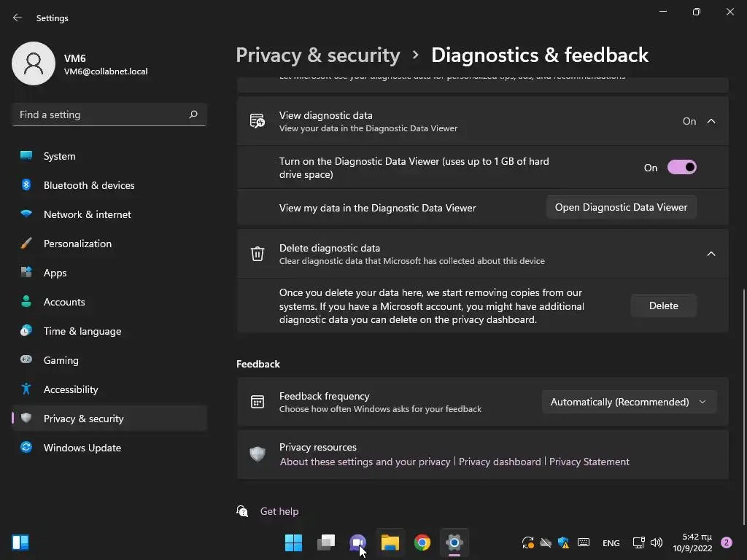Screen dimensions: 747x560
Task: Click the OneDrive cloud tray icon
Action: point(546,542)
